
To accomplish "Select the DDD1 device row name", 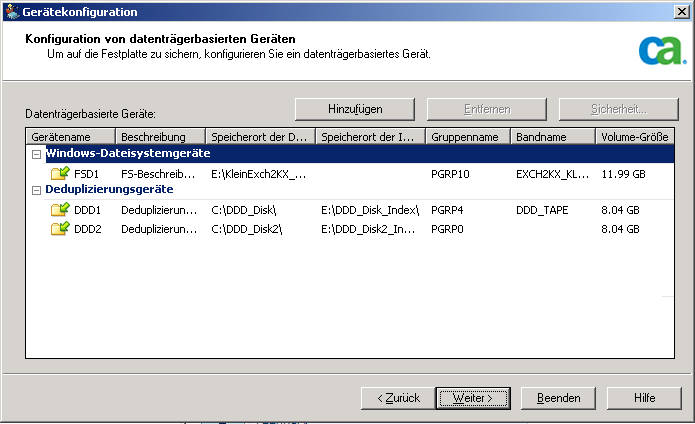I will pos(88,211).
